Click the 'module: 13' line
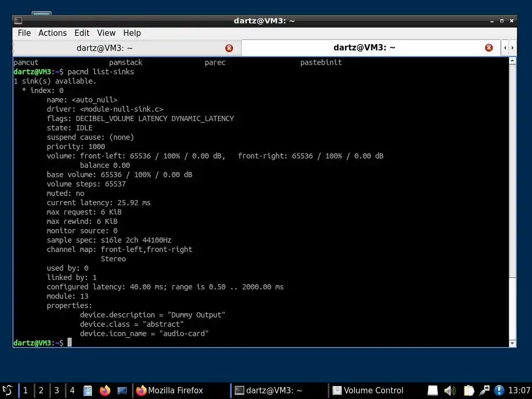This screenshot has height=399, width=532. (68, 296)
